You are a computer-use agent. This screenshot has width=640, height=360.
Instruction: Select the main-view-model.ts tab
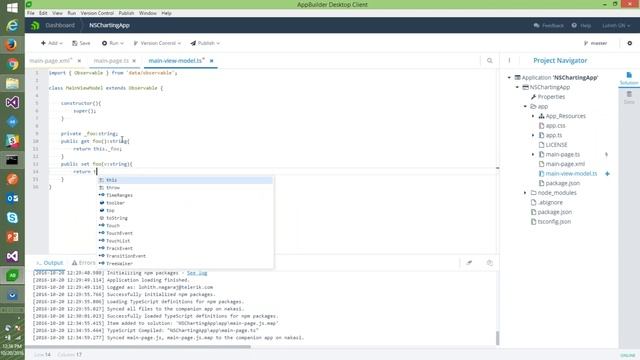(176, 60)
